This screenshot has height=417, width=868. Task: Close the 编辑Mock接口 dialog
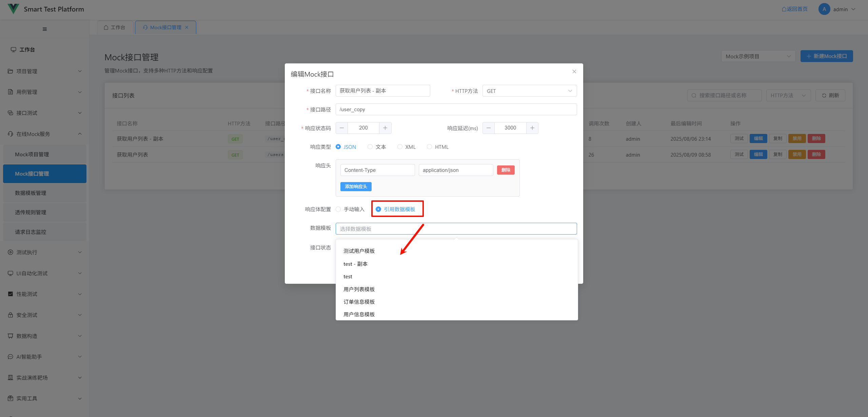pyautogui.click(x=574, y=72)
